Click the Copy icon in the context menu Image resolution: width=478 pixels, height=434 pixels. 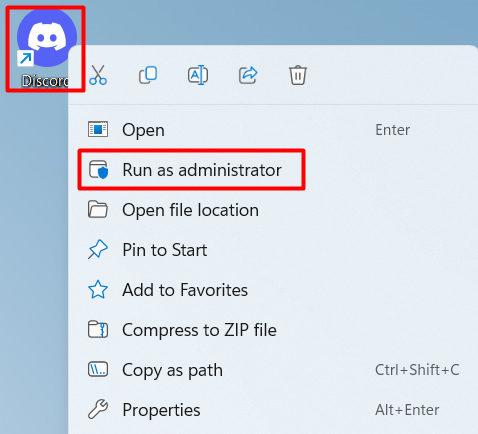pos(148,75)
